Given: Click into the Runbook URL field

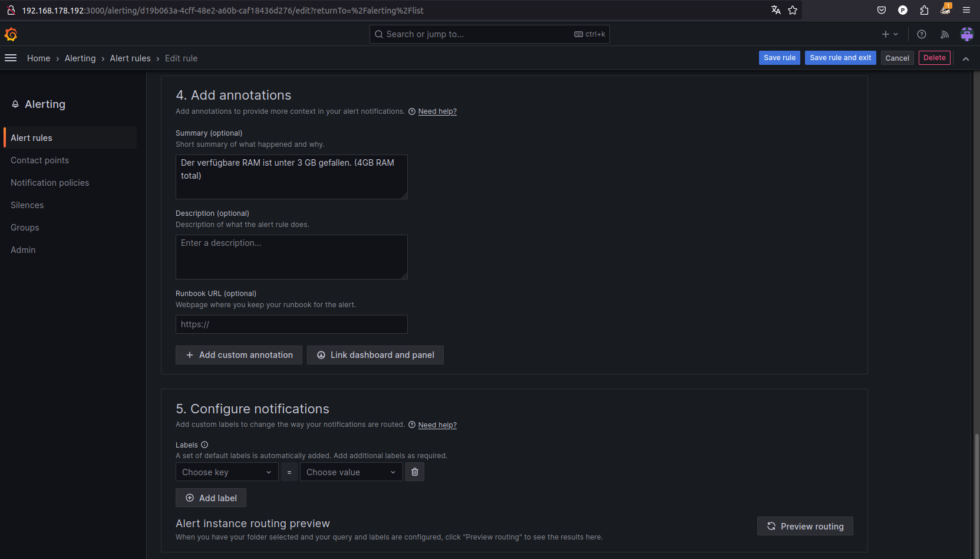Looking at the screenshot, I should click(x=292, y=324).
